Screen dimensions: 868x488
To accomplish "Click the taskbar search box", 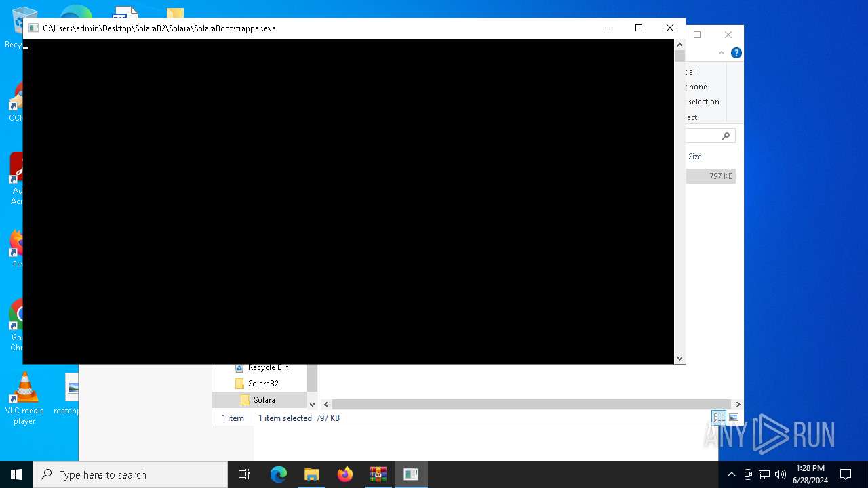I will [130, 474].
